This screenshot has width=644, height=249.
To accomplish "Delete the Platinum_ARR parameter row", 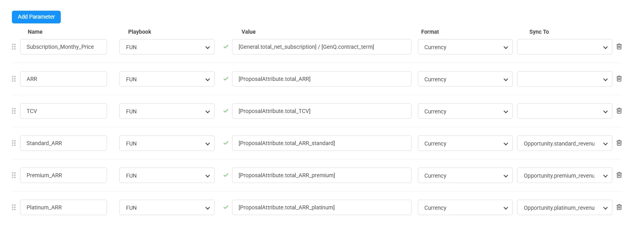I will pyautogui.click(x=619, y=207).
